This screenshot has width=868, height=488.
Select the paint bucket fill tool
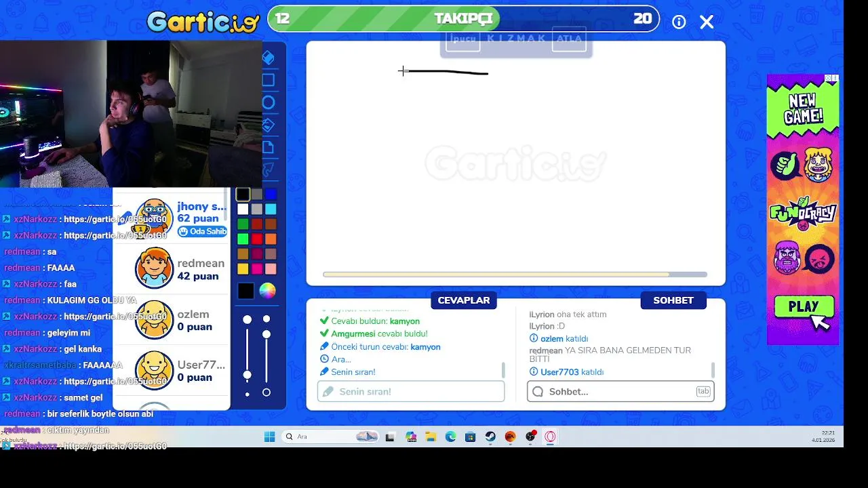pyautogui.click(x=269, y=125)
